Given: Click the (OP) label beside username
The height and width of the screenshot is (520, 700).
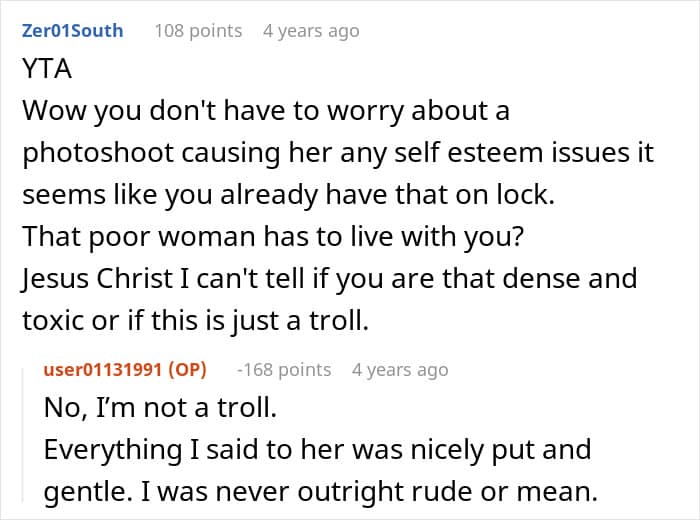Looking at the screenshot, I should tap(188, 370).
